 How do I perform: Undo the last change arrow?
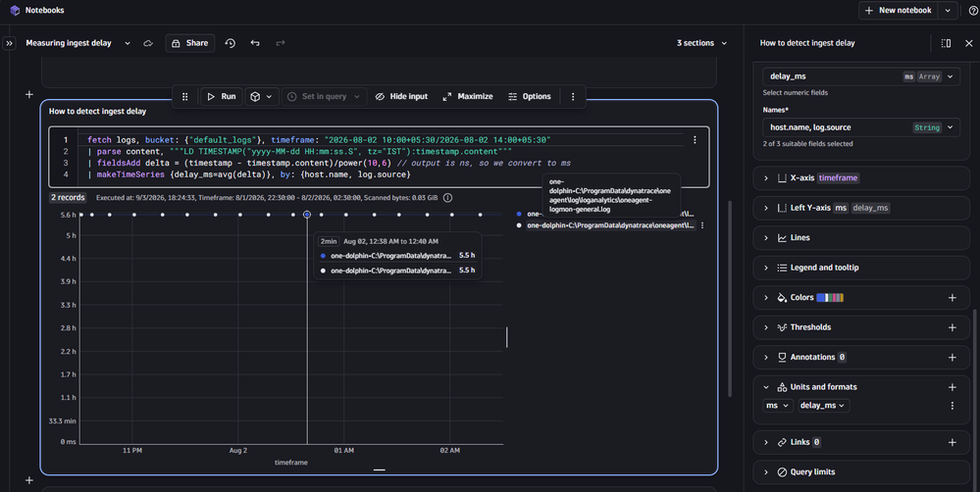(x=255, y=43)
